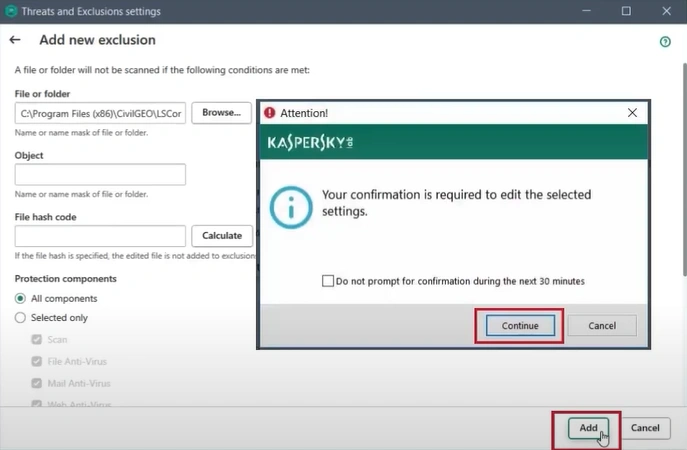Click the 'Protection components' label
This screenshot has height=450, width=687.
(x=66, y=279)
